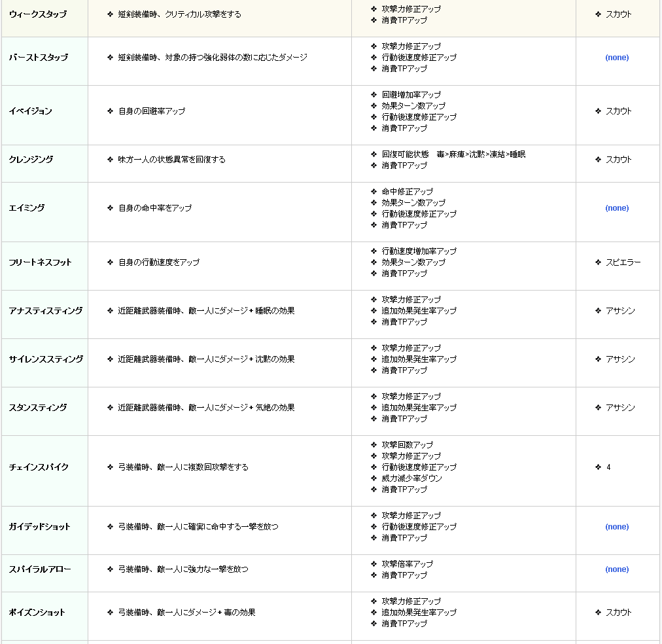
Task: Select the イベイジョン skill name cell
Action: click(30, 111)
